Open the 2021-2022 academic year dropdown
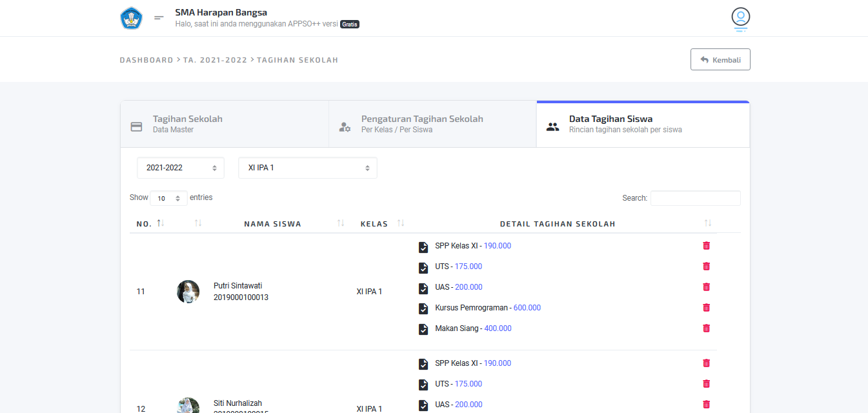868x413 pixels. (x=181, y=168)
